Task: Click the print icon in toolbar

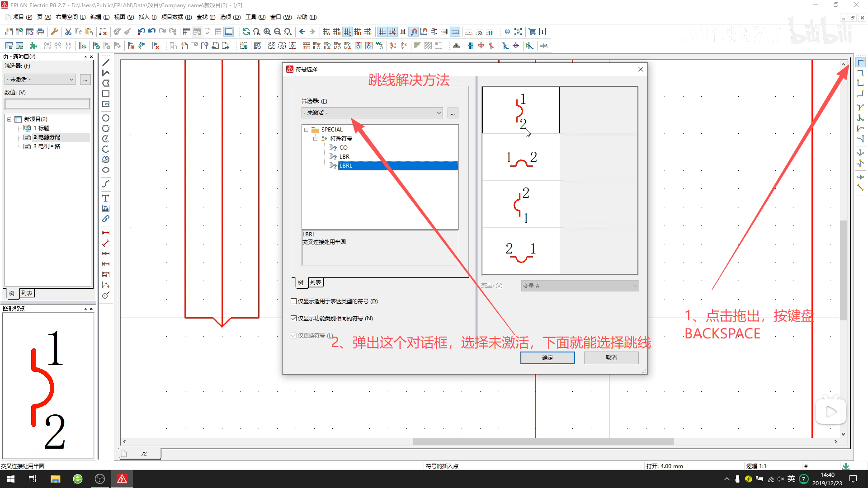Action: click(40, 32)
